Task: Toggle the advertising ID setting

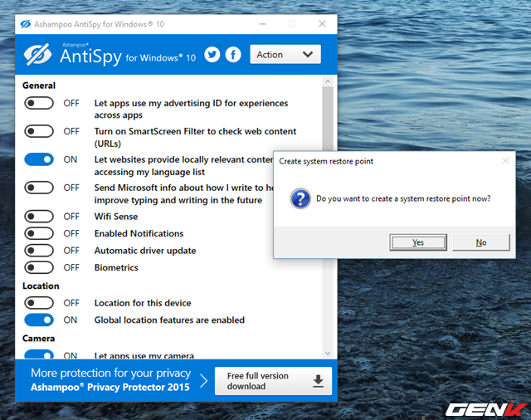Action: pos(39,104)
